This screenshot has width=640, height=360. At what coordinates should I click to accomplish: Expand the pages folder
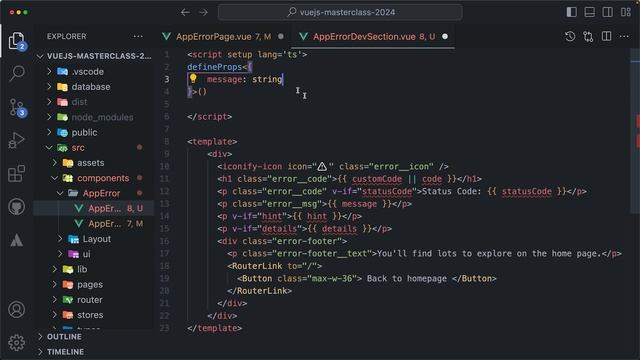click(94, 284)
